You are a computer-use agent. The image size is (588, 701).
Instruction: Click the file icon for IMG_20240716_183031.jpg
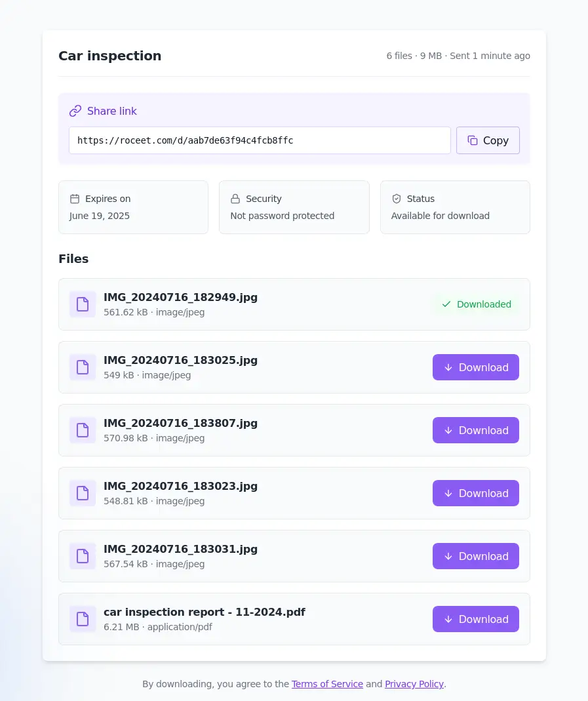(83, 556)
